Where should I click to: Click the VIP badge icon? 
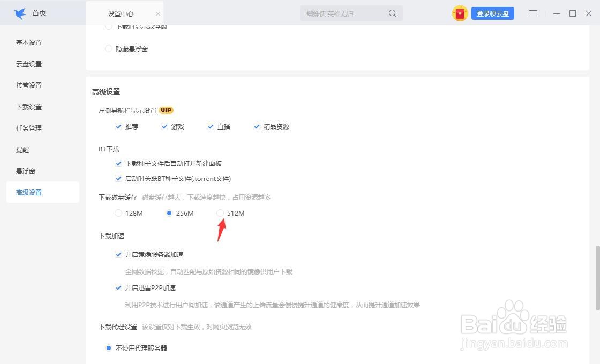pyautogui.click(x=166, y=110)
